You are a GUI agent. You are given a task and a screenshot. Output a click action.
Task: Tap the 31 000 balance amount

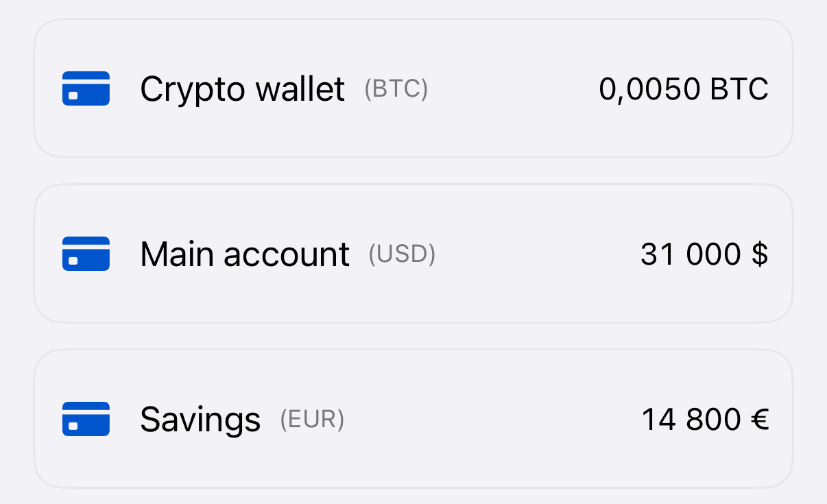click(x=691, y=254)
